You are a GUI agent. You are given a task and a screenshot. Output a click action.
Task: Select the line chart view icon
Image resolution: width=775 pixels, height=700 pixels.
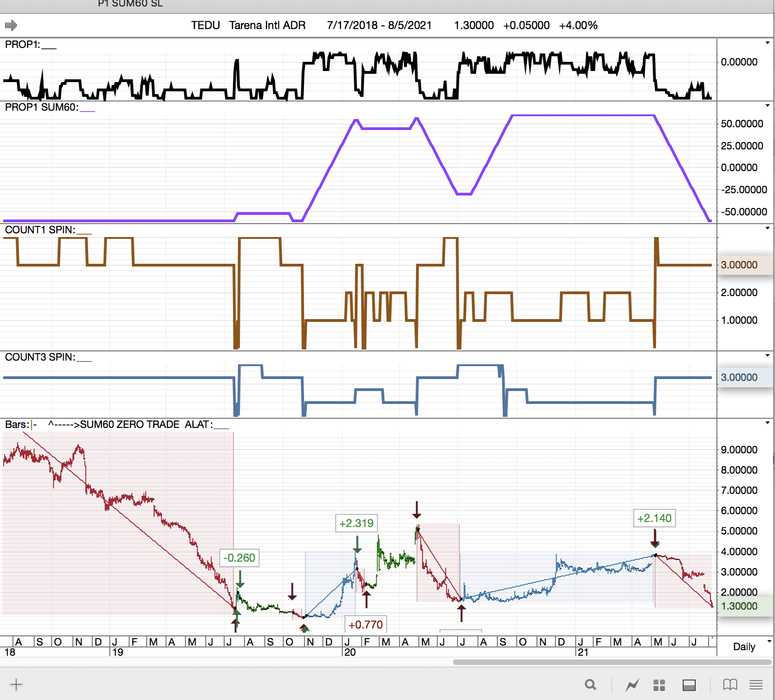tap(632, 685)
